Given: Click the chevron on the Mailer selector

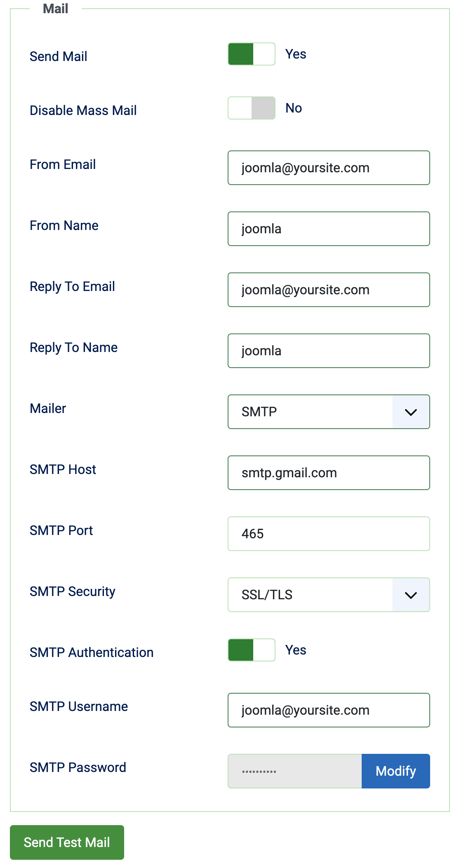Looking at the screenshot, I should [410, 412].
